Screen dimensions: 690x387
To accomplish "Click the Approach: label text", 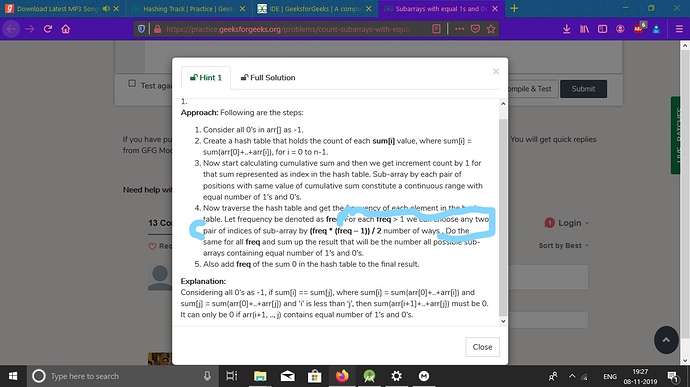I will (x=199, y=113).
